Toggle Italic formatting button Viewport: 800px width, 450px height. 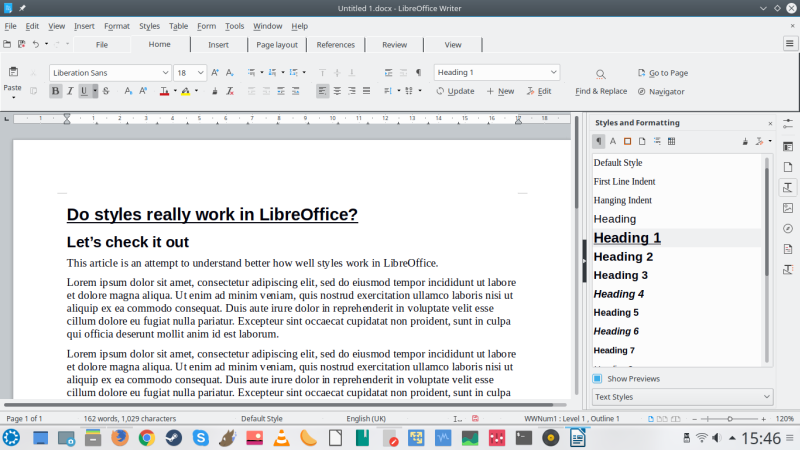point(69,91)
